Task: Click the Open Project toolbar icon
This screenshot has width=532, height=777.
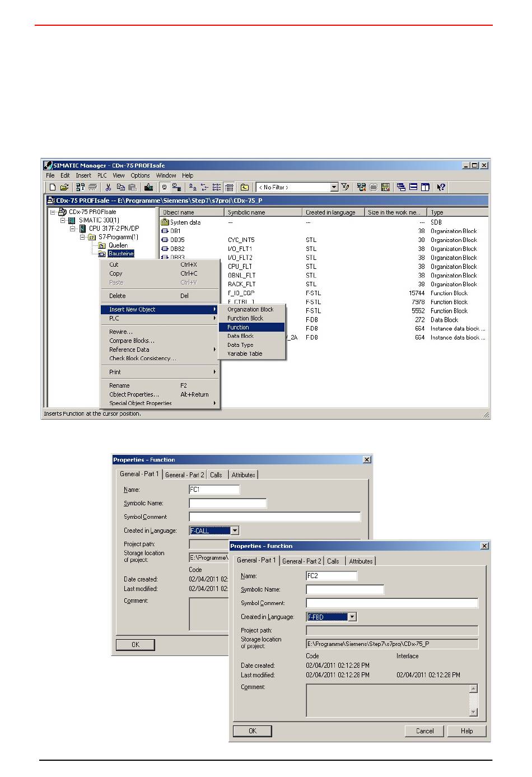Action: pyautogui.click(x=64, y=188)
